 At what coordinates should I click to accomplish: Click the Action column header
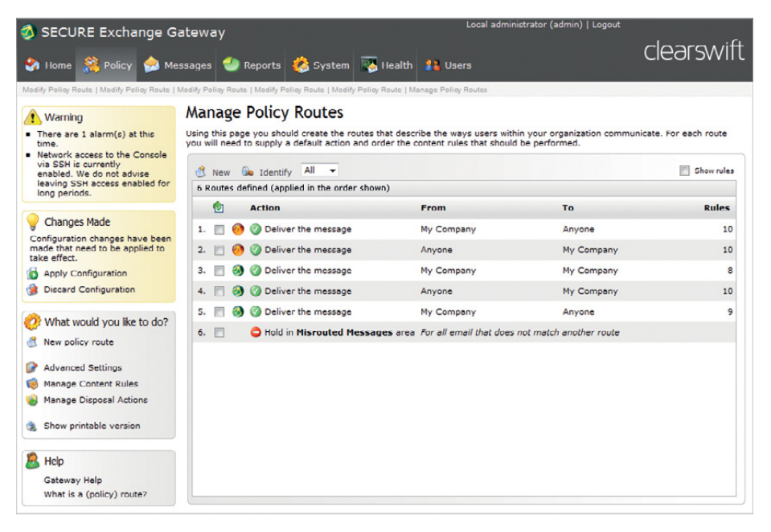coord(265,207)
